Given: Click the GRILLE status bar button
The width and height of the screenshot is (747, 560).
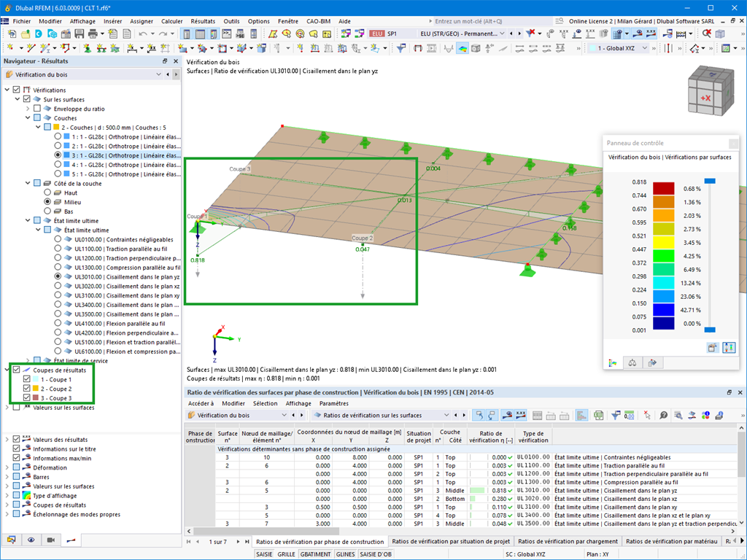Looking at the screenshot, I should [x=286, y=554].
